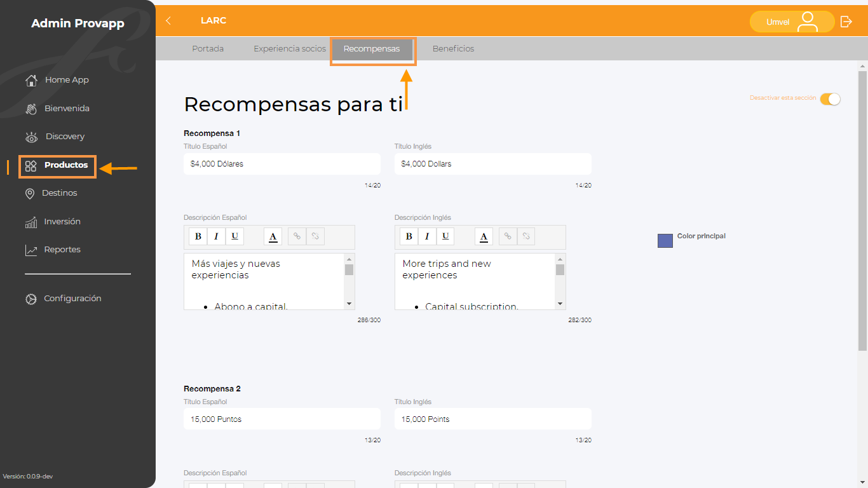Click the Home App house icon
Viewport: 868px width, 488px height.
coord(31,80)
